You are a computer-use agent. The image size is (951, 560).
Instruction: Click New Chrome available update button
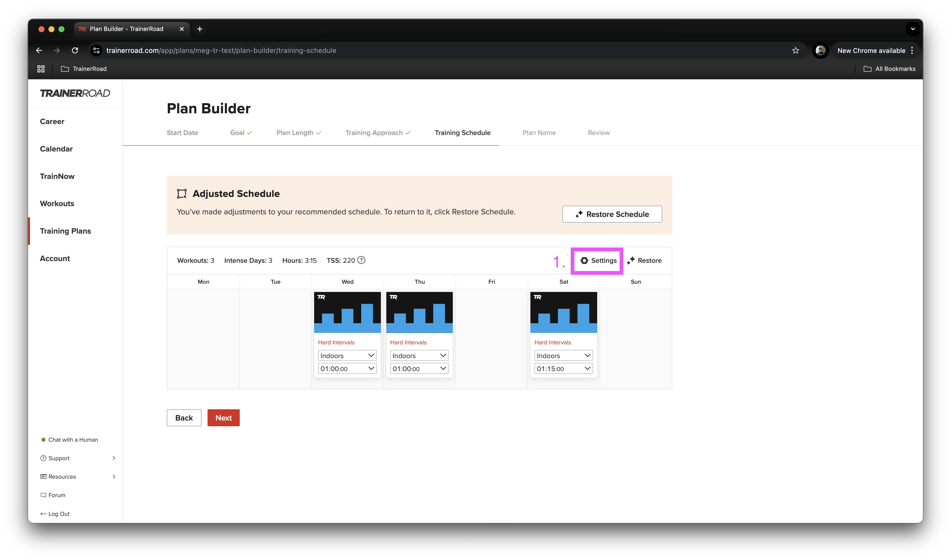pos(871,50)
